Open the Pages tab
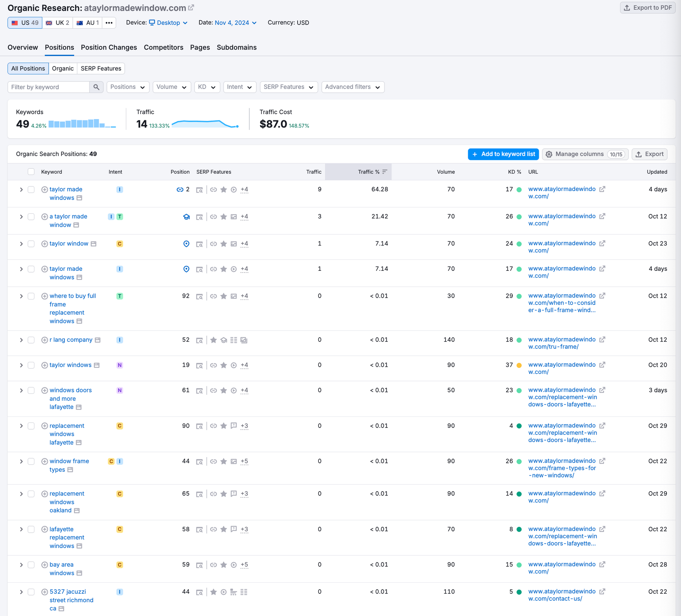 200,47
